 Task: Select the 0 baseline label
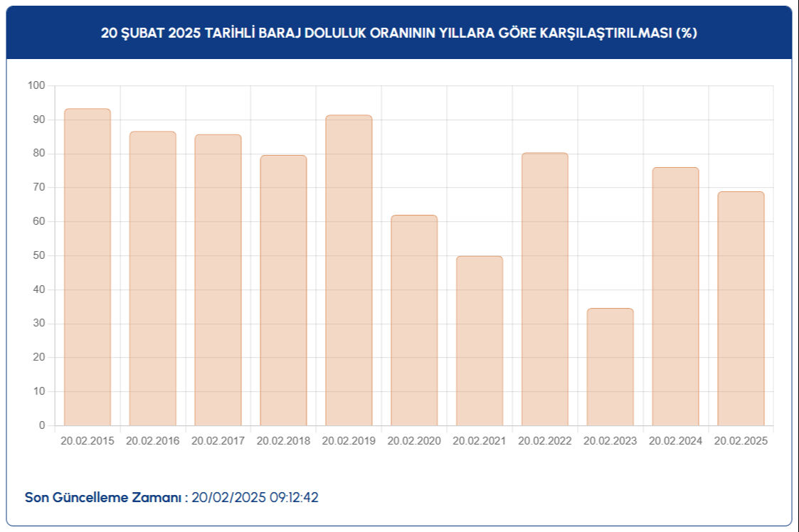(41, 425)
